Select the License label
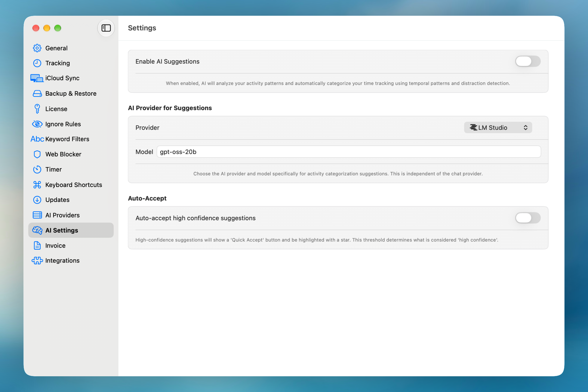The image size is (588, 392). point(56,109)
